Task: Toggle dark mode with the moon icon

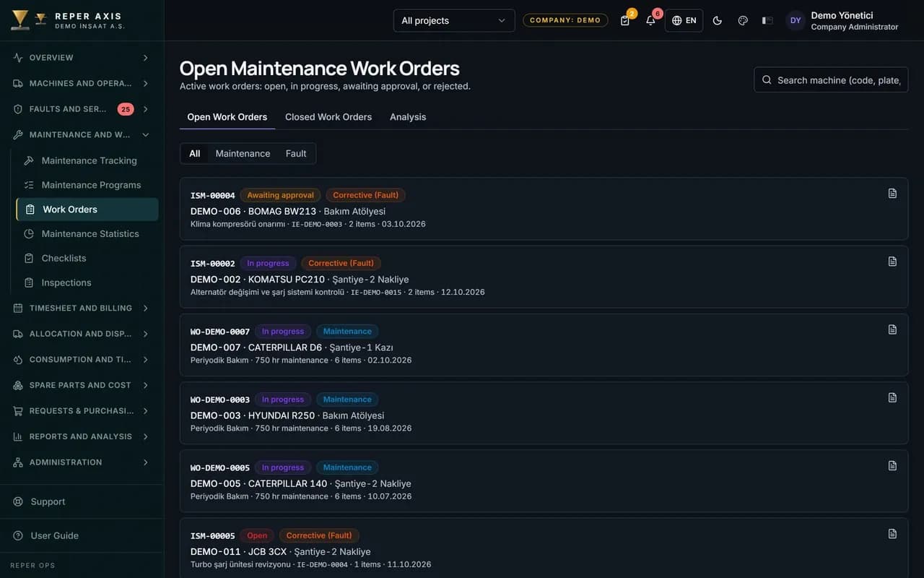Action: tap(718, 20)
